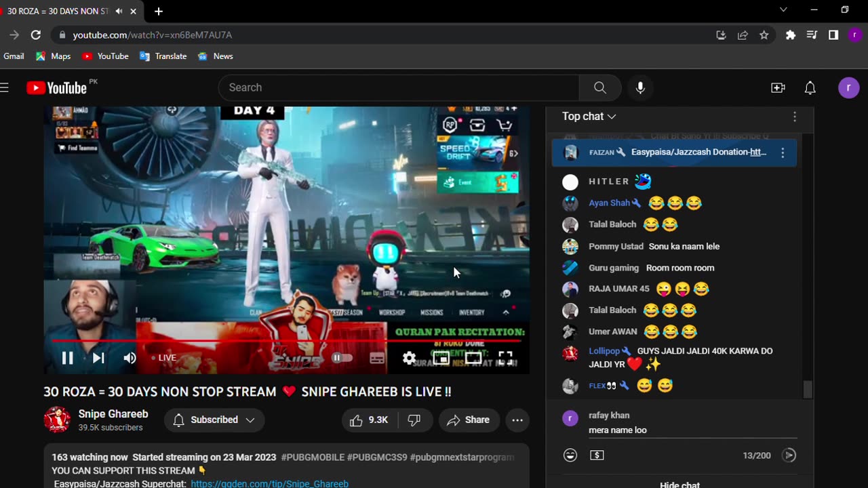Share this video

pos(469,420)
